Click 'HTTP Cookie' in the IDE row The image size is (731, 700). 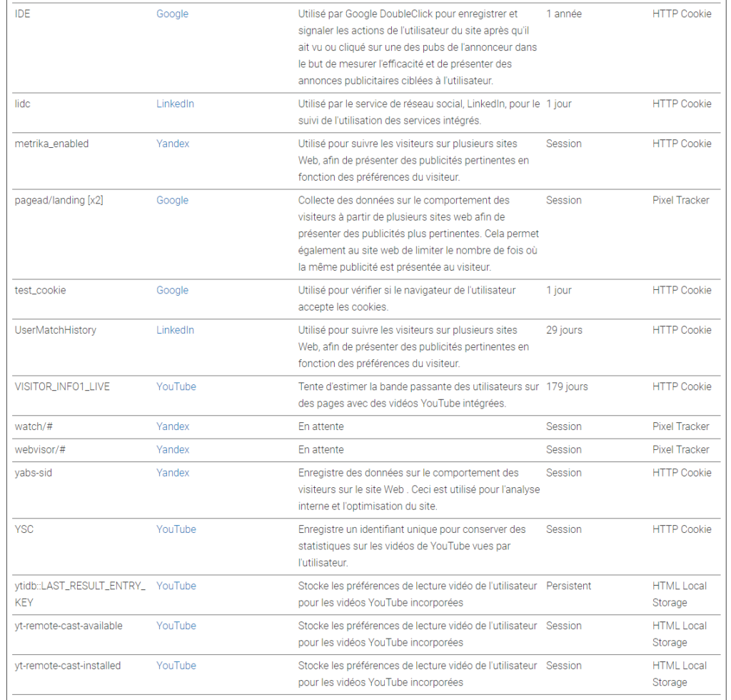(682, 14)
